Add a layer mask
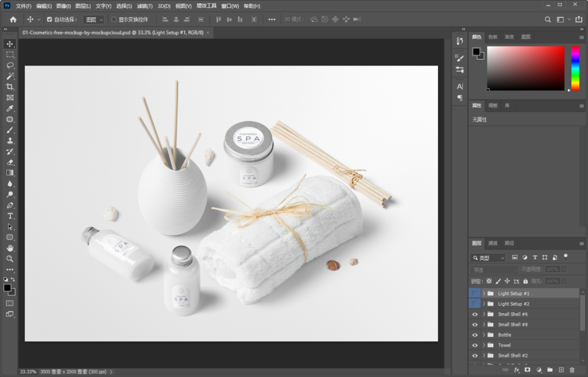The height and width of the screenshot is (377, 588). pyautogui.click(x=528, y=370)
